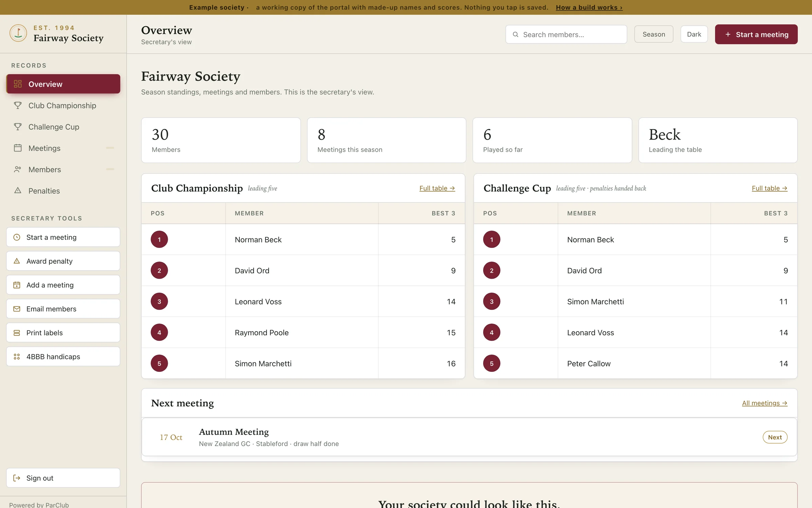The height and width of the screenshot is (508, 812).
Task: Click the 4BBB handicaps tool button
Action: click(63, 357)
